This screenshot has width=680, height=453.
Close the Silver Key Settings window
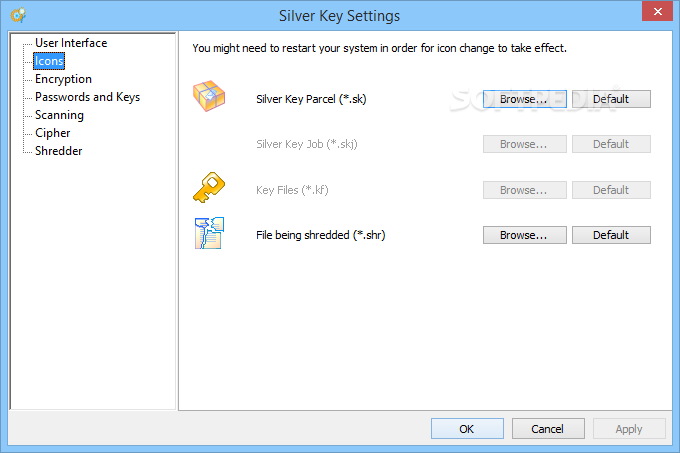pyautogui.click(x=655, y=12)
